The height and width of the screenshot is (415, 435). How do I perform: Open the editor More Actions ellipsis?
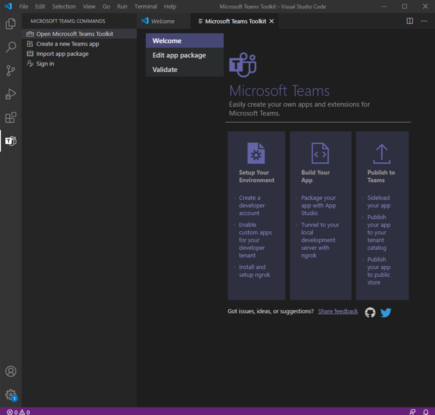click(x=424, y=21)
